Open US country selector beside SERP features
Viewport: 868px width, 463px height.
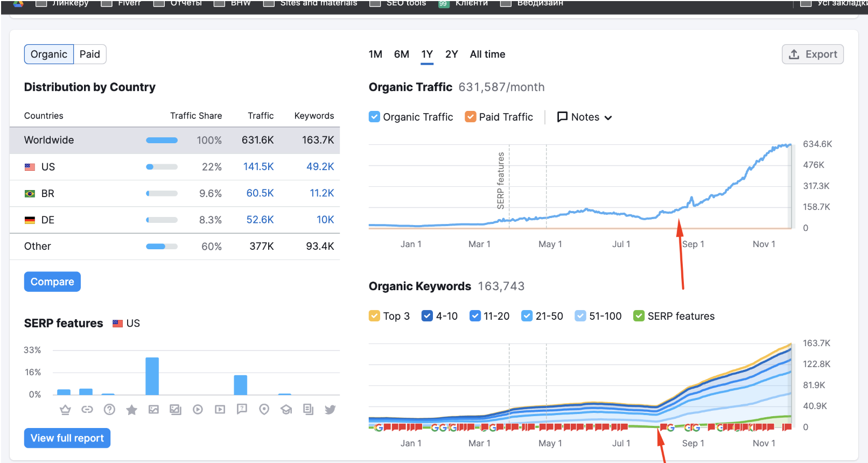pyautogui.click(x=127, y=323)
